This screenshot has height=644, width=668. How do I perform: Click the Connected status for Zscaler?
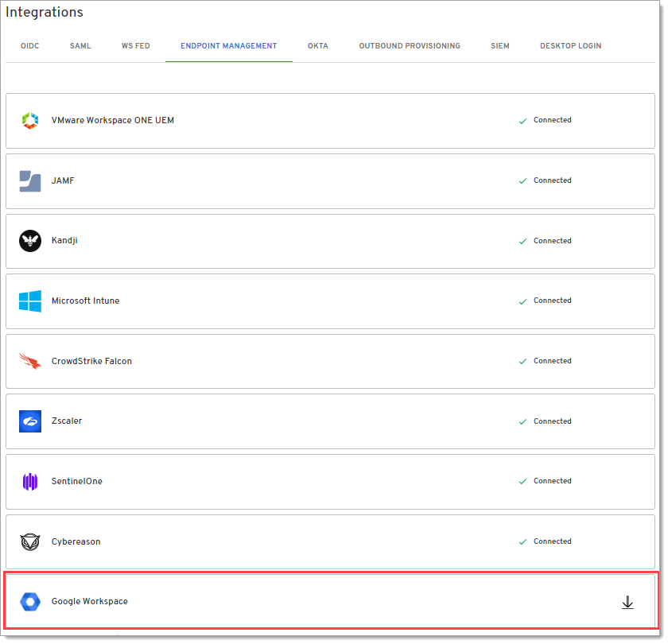552,421
